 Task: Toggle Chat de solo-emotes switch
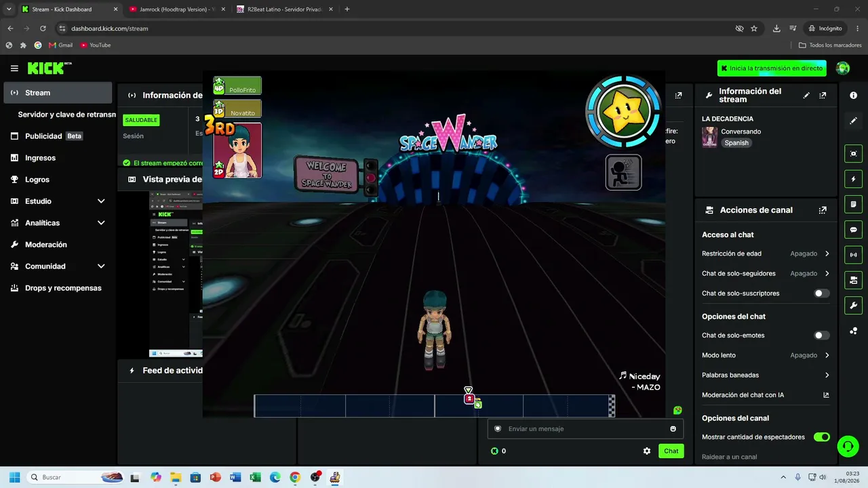[x=821, y=335]
